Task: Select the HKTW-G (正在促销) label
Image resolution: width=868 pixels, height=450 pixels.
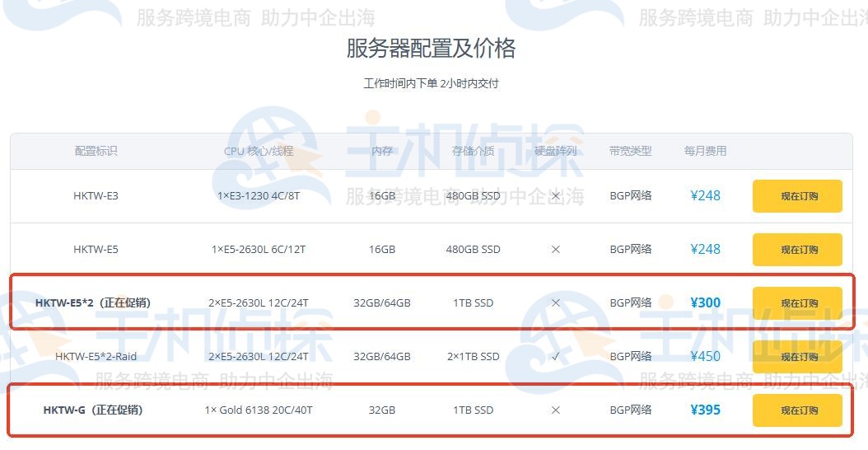Action: (x=92, y=410)
